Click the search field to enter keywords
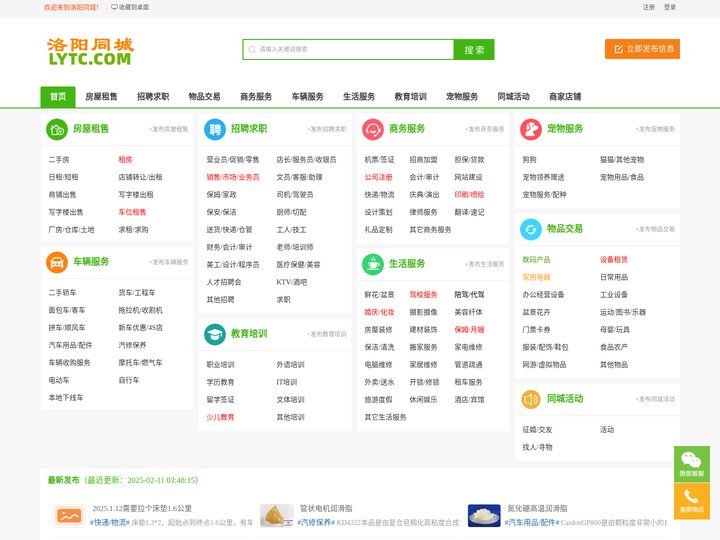The height and width of the screenshot is (540, 720). (348, 49)
